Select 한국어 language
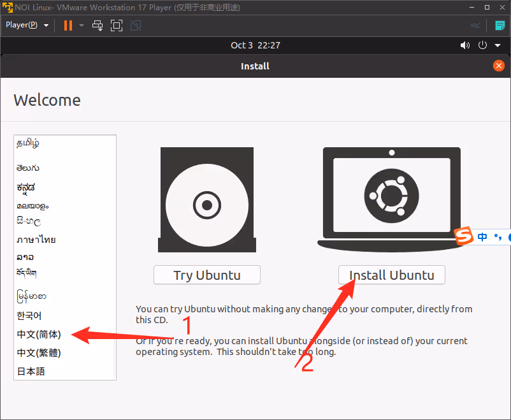 pos(29,315)
